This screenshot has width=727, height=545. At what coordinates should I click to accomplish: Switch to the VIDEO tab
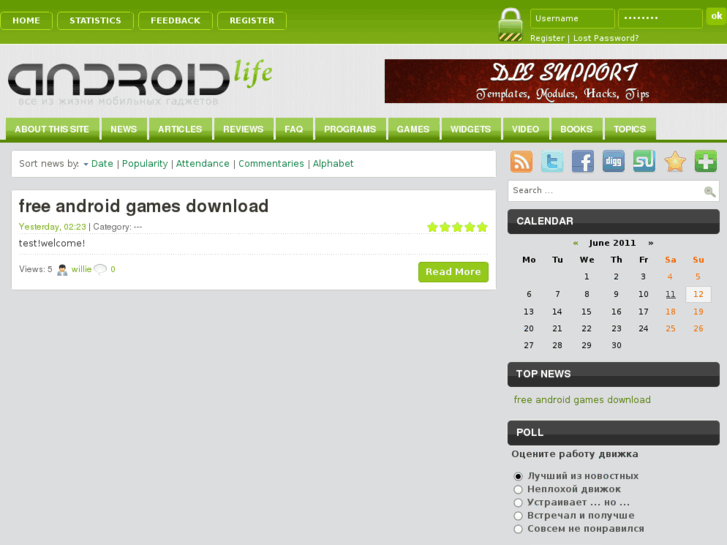pyautogui.click(x=525, y=129)
